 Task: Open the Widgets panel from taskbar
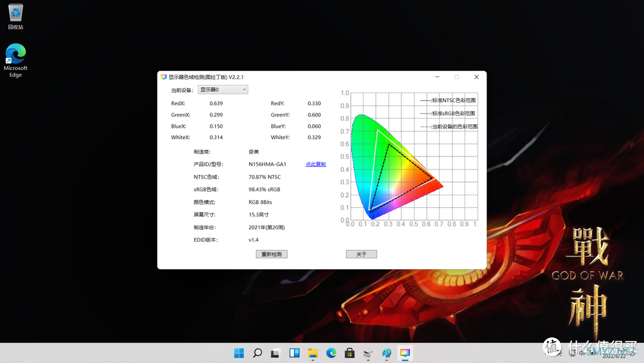pos(294,353)
